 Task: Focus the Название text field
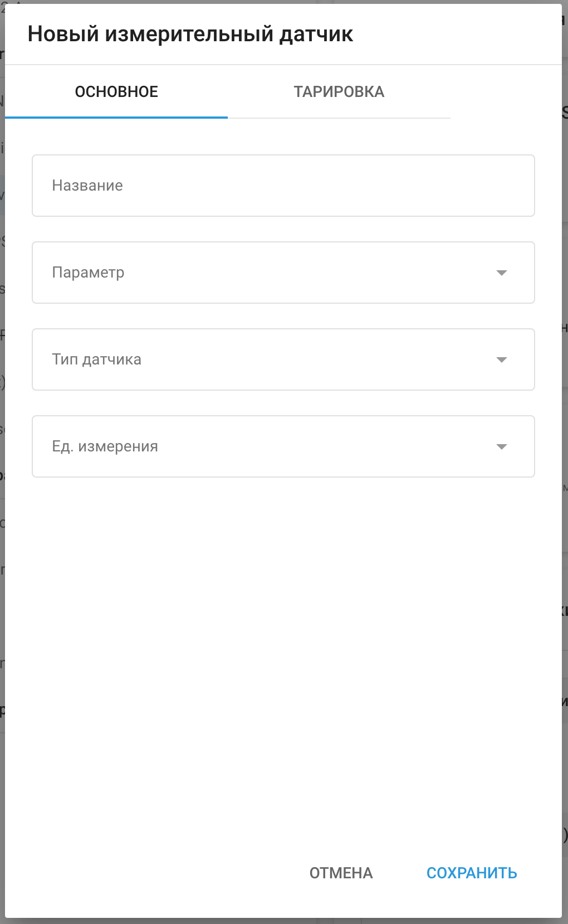tap(283, 186)
